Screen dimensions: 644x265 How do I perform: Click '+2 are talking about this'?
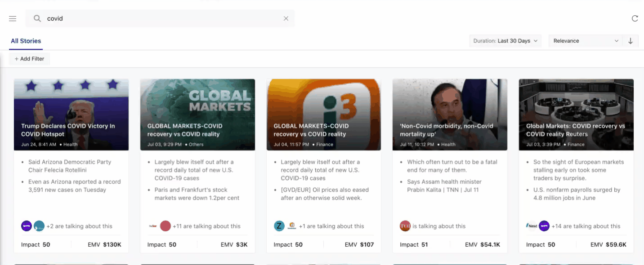(x=79, y=226)
